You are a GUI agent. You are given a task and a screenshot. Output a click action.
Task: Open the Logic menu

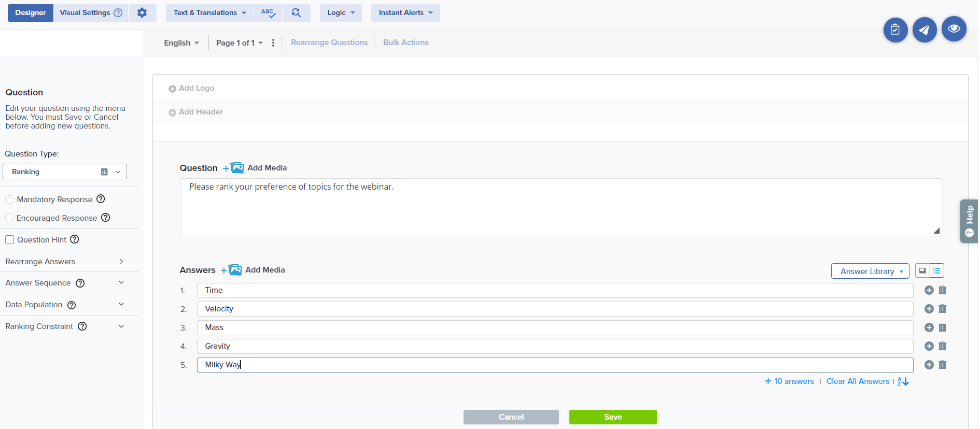pyautogui.click(x=341, y=13)
